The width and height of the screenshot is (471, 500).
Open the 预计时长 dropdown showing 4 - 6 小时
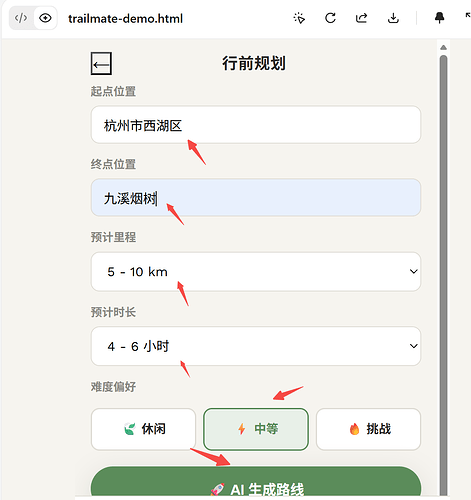point(256,346)
